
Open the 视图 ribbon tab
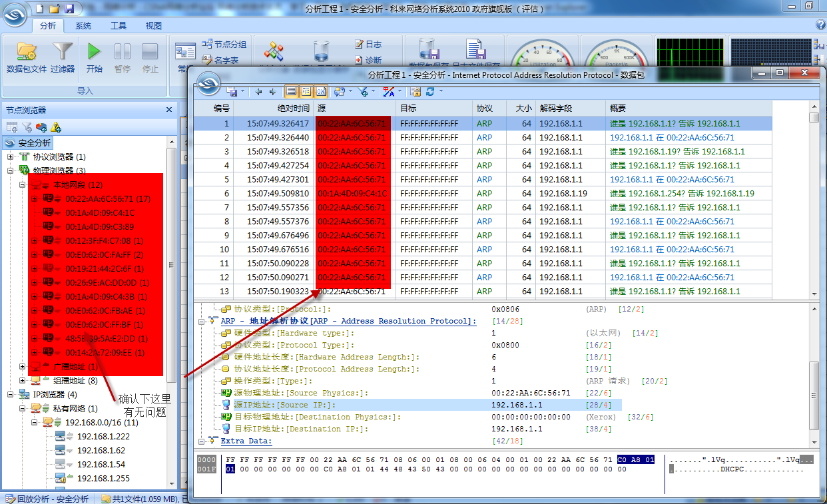tap(152, 25)
